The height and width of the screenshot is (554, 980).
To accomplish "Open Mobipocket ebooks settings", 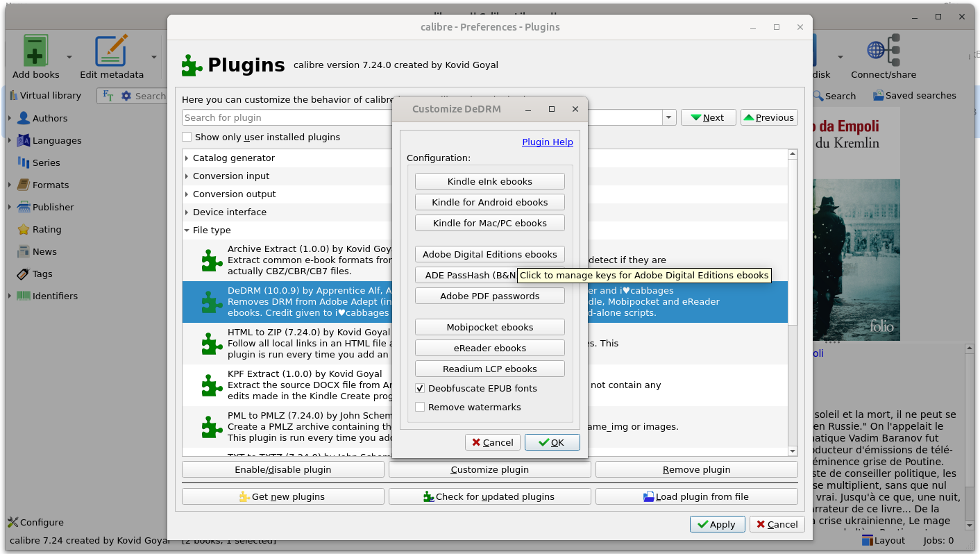I will 490,327.
